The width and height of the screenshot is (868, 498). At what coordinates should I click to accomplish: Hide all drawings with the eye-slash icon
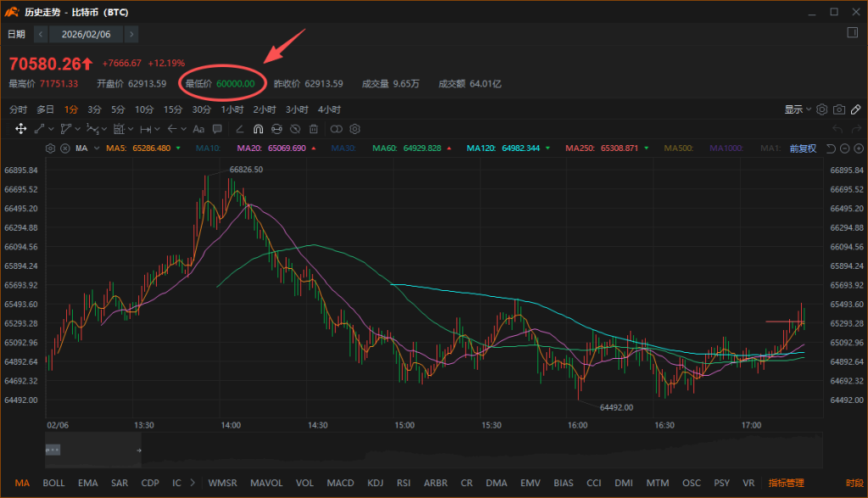pyautogui.click(x=295, y=129)
